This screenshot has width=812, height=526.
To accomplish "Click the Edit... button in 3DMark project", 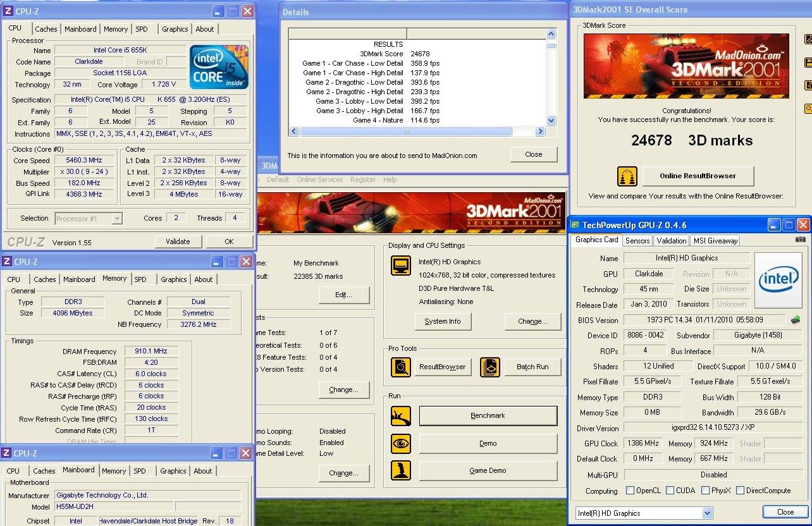I will [343, 295].
